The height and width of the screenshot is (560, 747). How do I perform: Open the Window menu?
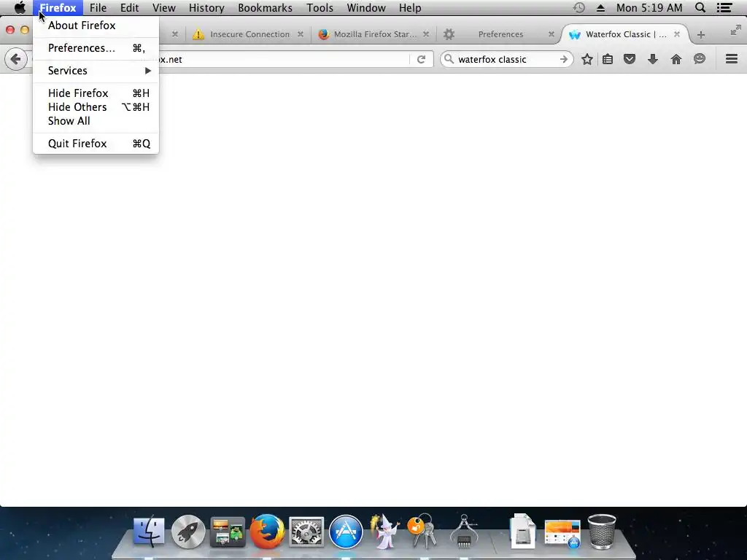[366, 7]
